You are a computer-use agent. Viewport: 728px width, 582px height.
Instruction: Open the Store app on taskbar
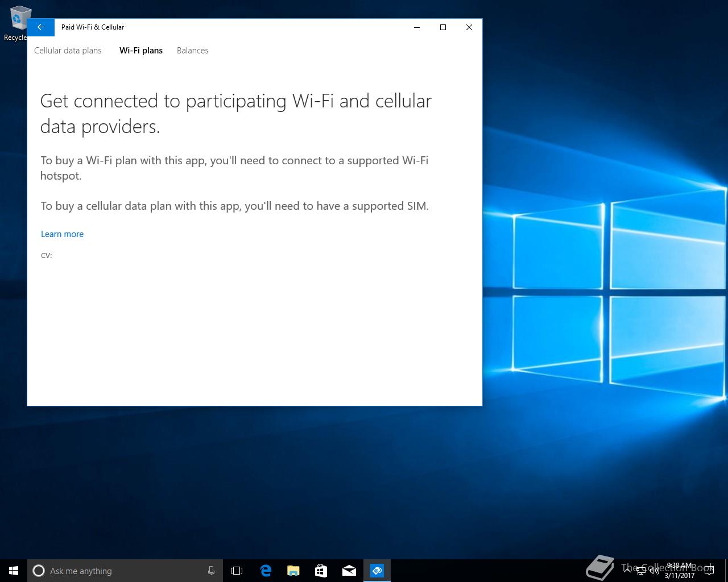coord(321,571)
